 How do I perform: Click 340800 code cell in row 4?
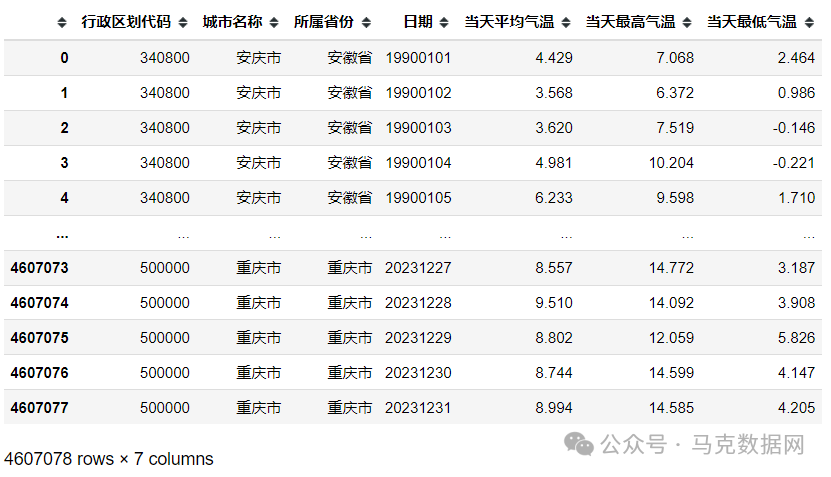coord(165,198)
